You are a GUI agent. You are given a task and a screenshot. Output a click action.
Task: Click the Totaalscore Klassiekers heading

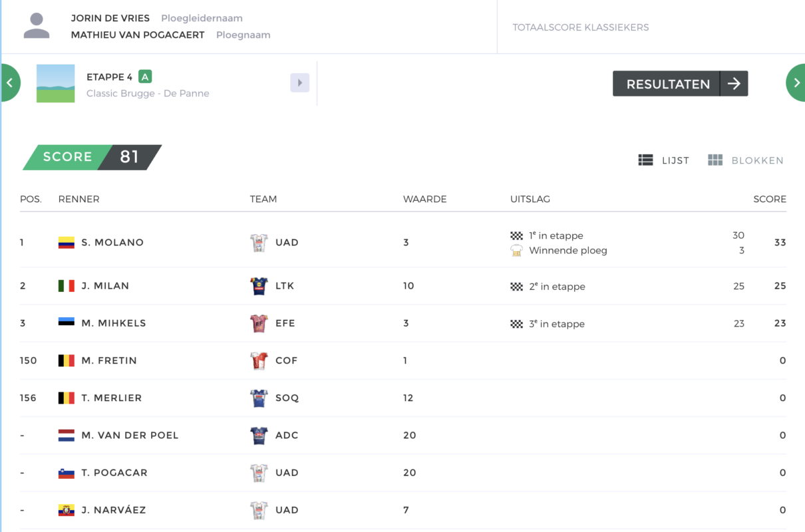(x=581, y=27)
